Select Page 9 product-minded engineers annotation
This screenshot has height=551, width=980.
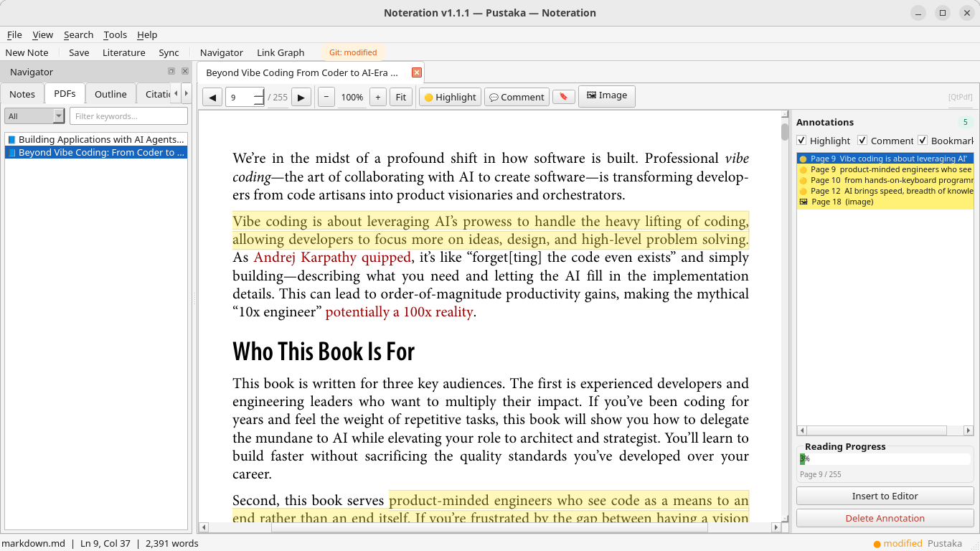coord(885,169)
